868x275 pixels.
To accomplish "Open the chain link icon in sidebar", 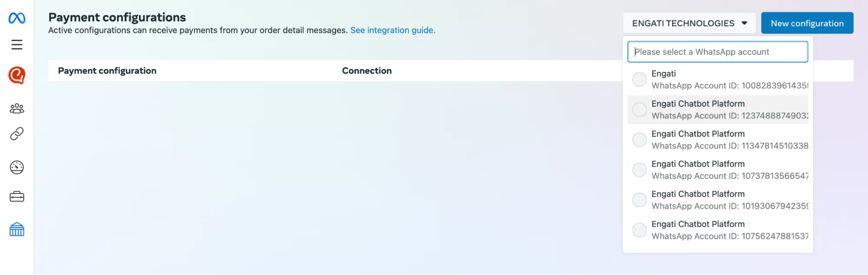I will point(17,134).
